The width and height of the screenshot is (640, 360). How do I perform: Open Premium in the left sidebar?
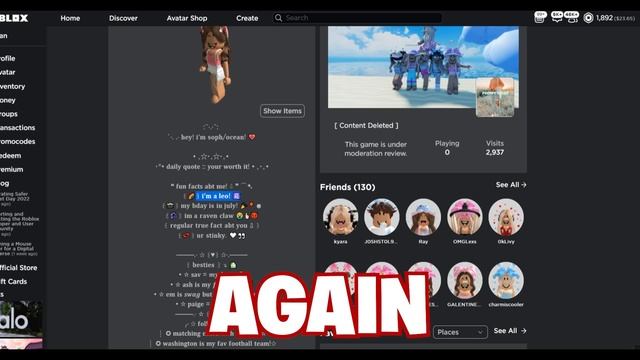tap(12, 169)
